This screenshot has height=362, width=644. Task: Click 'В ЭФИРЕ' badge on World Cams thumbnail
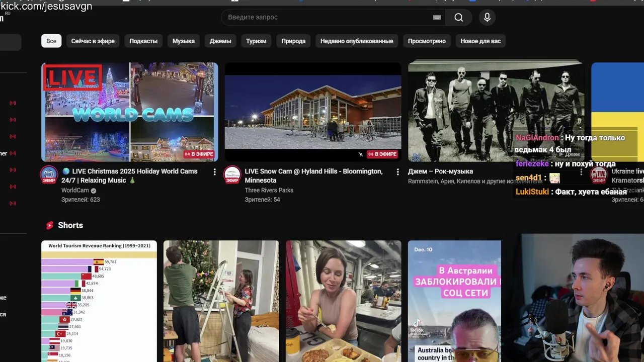pyautogui.click(x=199, y=154)
